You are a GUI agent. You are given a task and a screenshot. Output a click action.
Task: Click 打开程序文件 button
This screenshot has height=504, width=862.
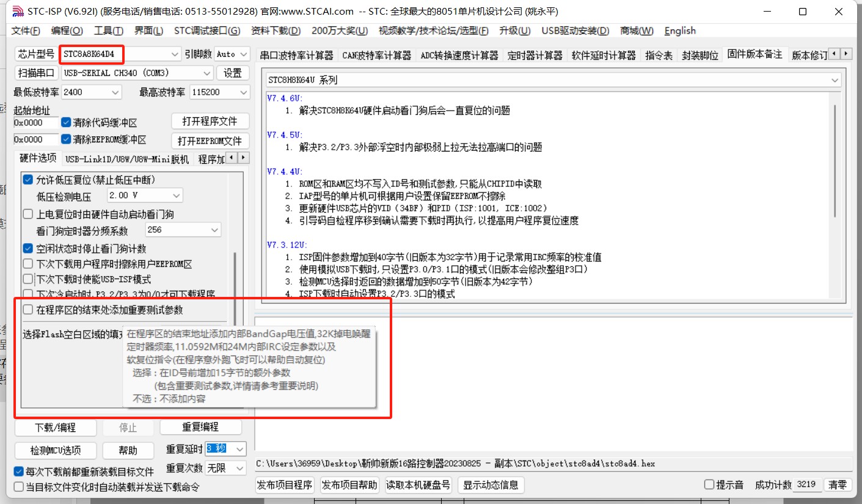[x=211, y=121]
